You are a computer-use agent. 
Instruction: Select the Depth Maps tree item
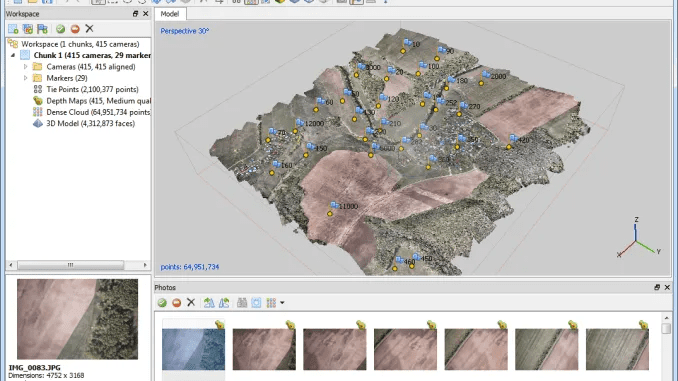point(99,101)
